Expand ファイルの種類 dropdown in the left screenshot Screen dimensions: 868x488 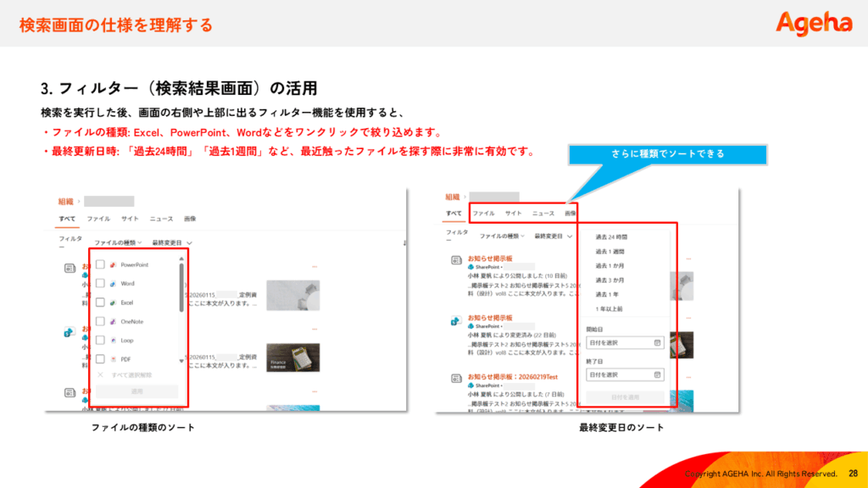(119, 242)
